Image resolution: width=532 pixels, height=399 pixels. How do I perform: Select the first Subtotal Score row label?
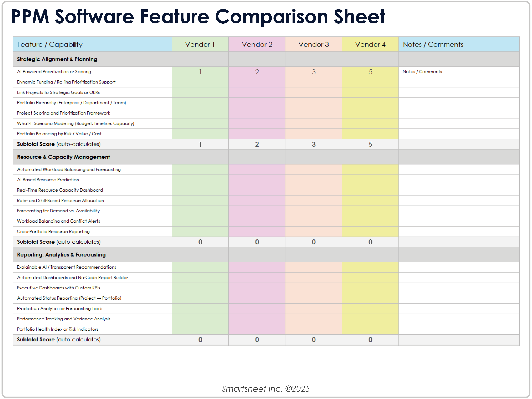(x=58, y=144)
